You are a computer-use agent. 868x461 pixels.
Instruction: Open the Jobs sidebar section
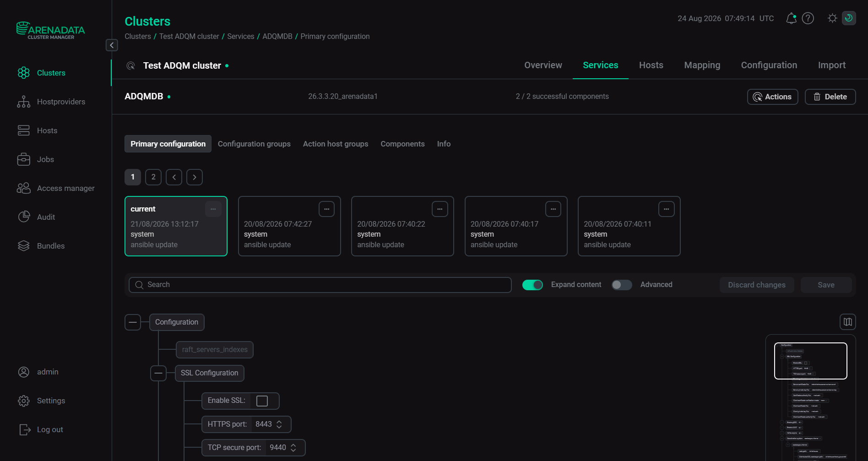(35, 159)
